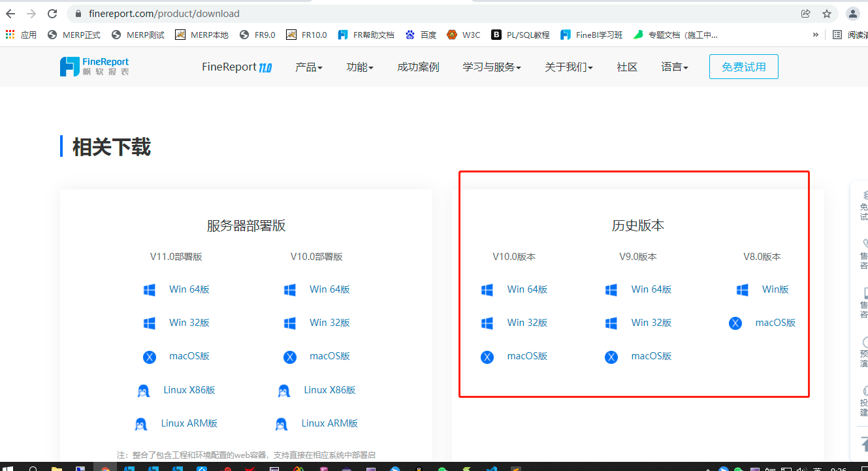The height and width of the screenshot is (471, 868).
Task: Click the 历史版本 card title
Action: click(638, 225)
